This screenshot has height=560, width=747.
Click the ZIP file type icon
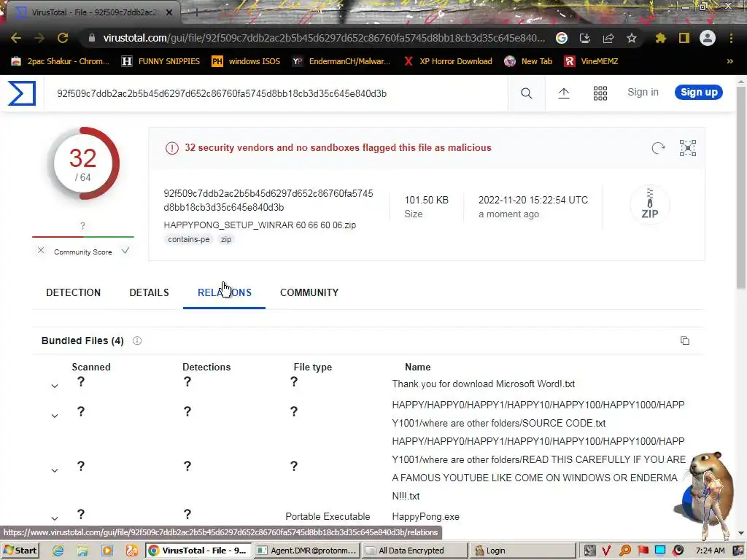650,205
